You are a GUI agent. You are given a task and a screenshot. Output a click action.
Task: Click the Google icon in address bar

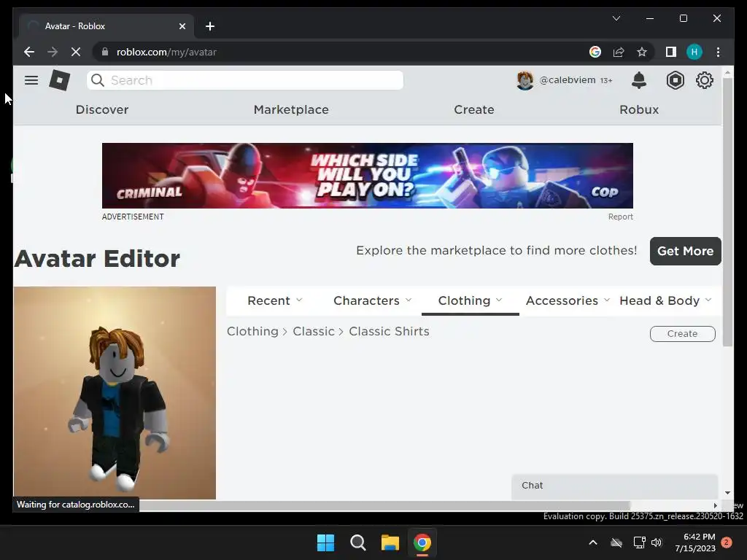595,52
